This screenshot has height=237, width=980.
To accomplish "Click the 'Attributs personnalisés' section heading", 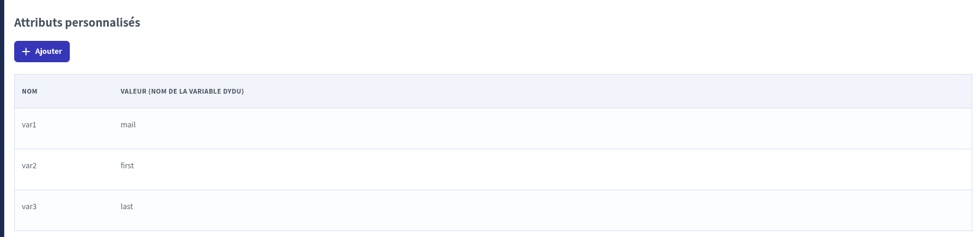I will tap(77, 23).
